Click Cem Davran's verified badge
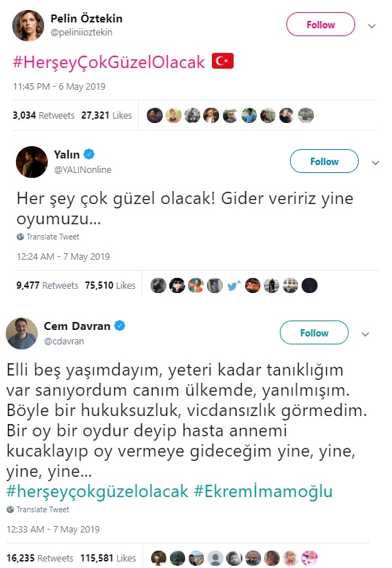 coord(120,326)
